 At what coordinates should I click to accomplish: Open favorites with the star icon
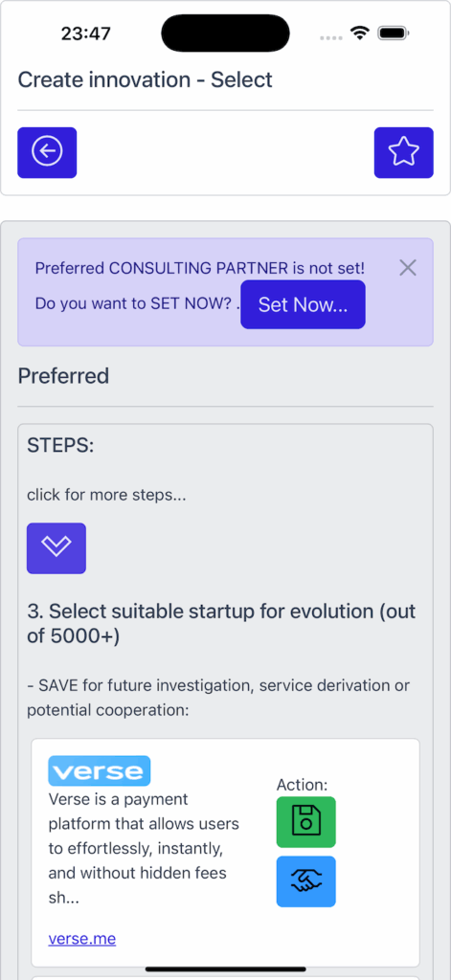(x=403, y=152)
